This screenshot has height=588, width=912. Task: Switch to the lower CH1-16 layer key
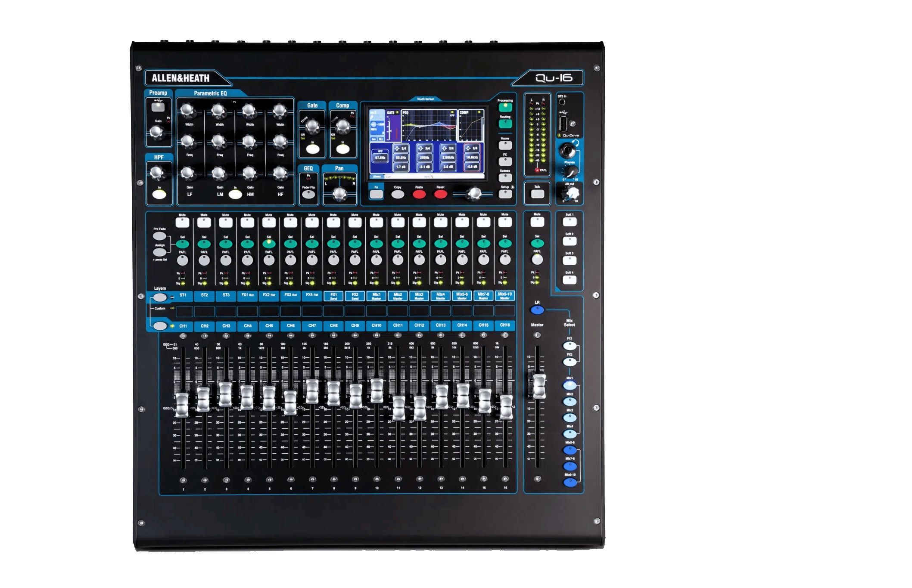pyautogui.click(x=160, y=326)
